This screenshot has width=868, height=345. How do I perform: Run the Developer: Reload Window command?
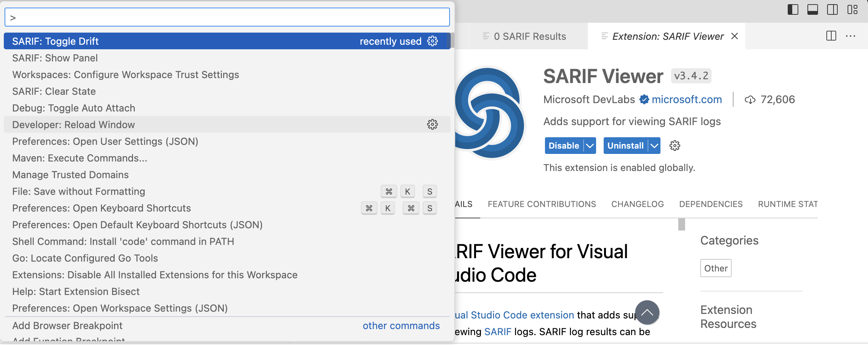pos(227,124)
